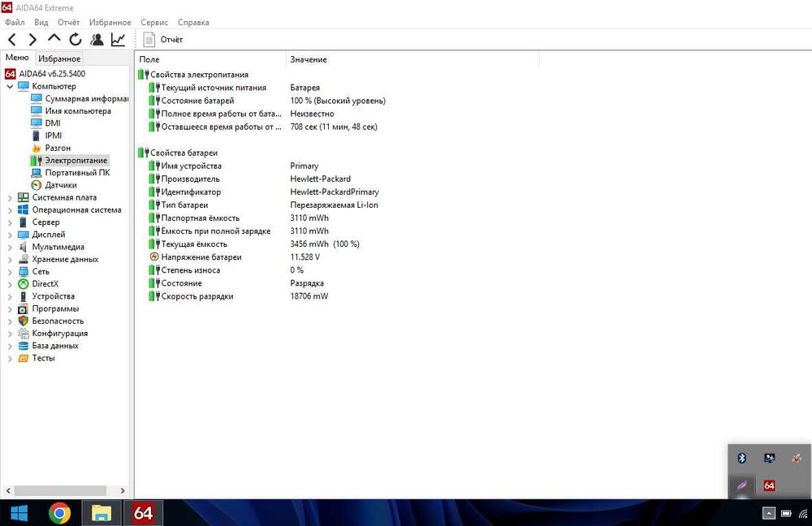Select DMI tree item
This screenshot has height=526, width=812.
[x=46, y=123]
